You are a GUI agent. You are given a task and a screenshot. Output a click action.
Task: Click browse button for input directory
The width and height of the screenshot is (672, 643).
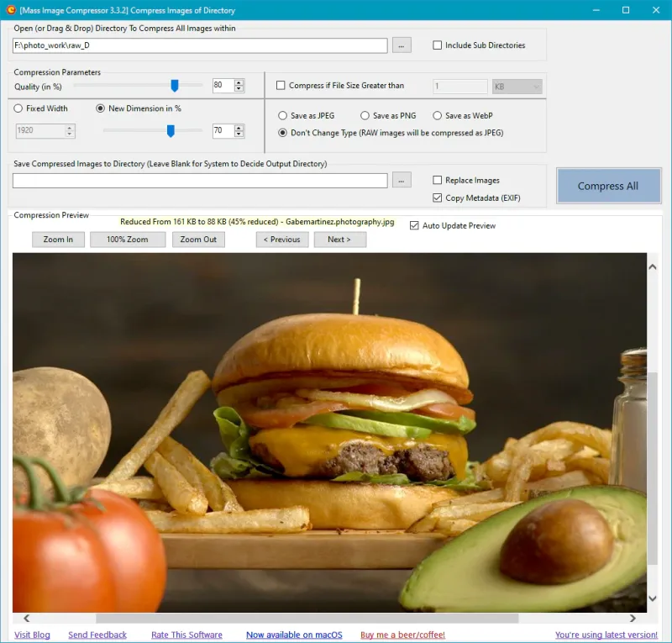(402, 45)
